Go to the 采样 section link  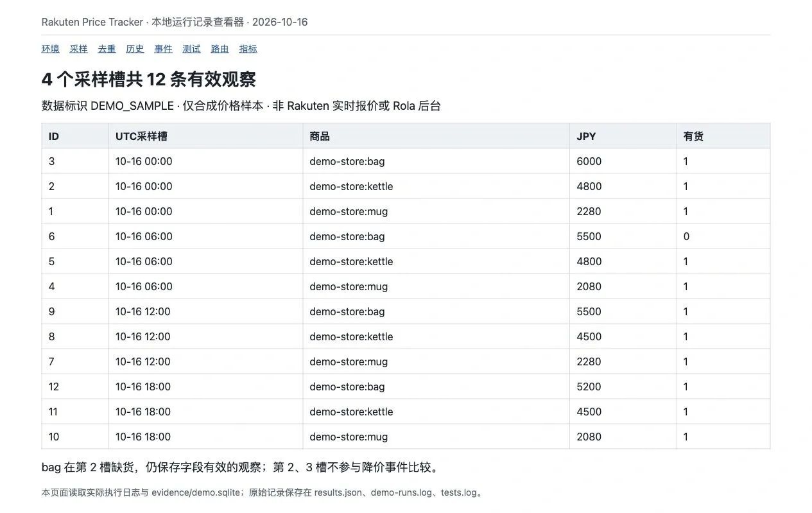[x=79, y=49]
